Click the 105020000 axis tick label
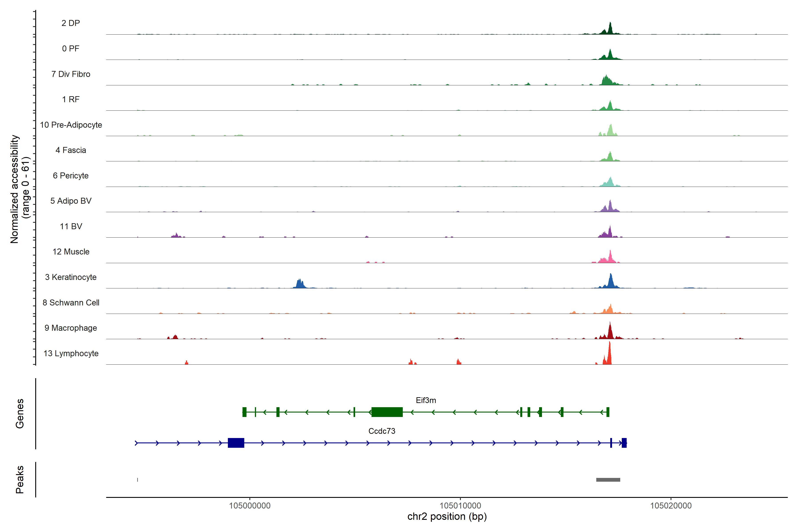The image size is (798, 532). click(x=670, y=506)
